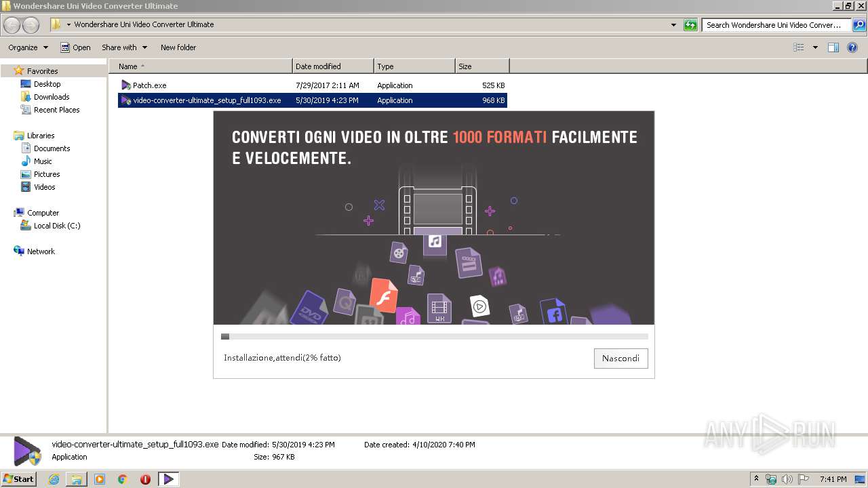Viewport: 868px width, 488px height.
Task: Open the Share with dropdown
Action: 124,47
